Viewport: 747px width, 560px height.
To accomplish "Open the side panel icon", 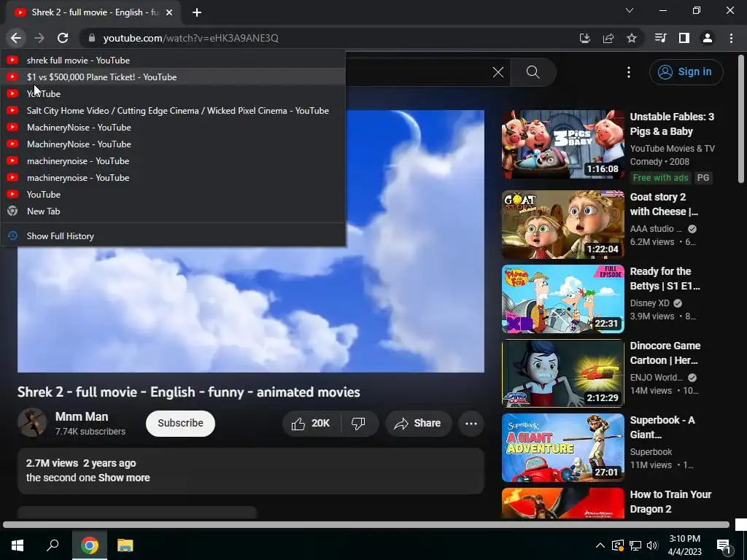I will click(x=684, y=38).
